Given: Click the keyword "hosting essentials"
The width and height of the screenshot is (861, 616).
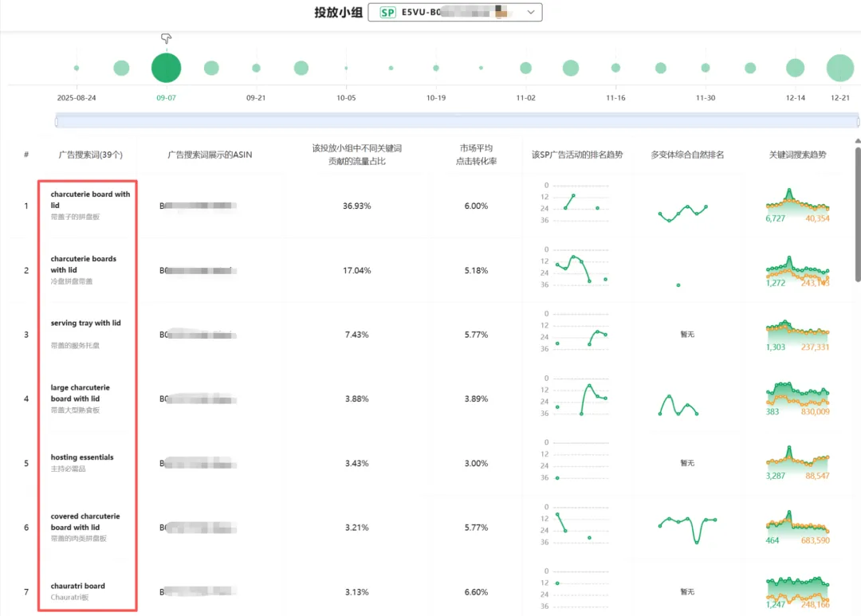Looking at the screenshot, I should point(82,457).
